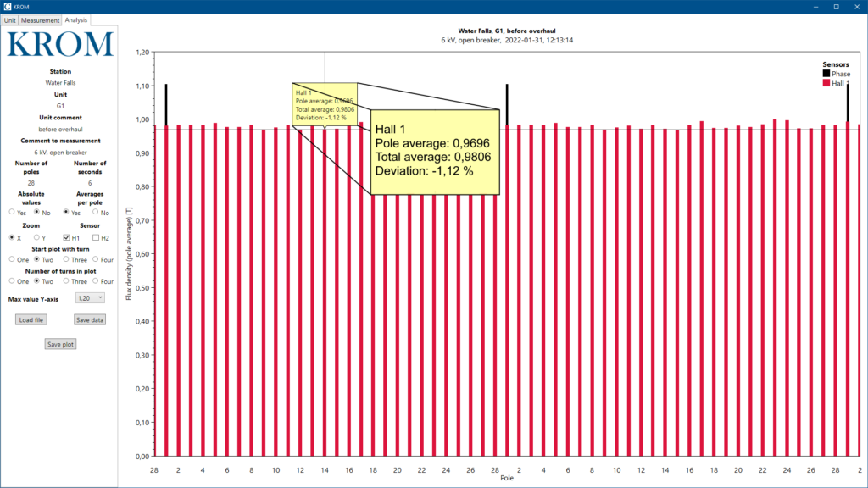
Task: Open the Measurement tab
Action: [x=40, y=19]
